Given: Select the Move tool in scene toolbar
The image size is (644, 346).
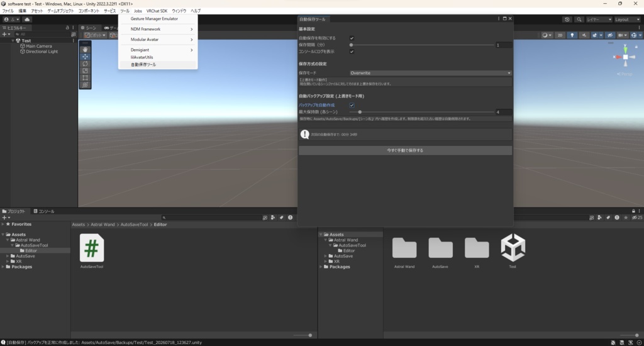Looking at the screenshot, I should tap(85, 56).
